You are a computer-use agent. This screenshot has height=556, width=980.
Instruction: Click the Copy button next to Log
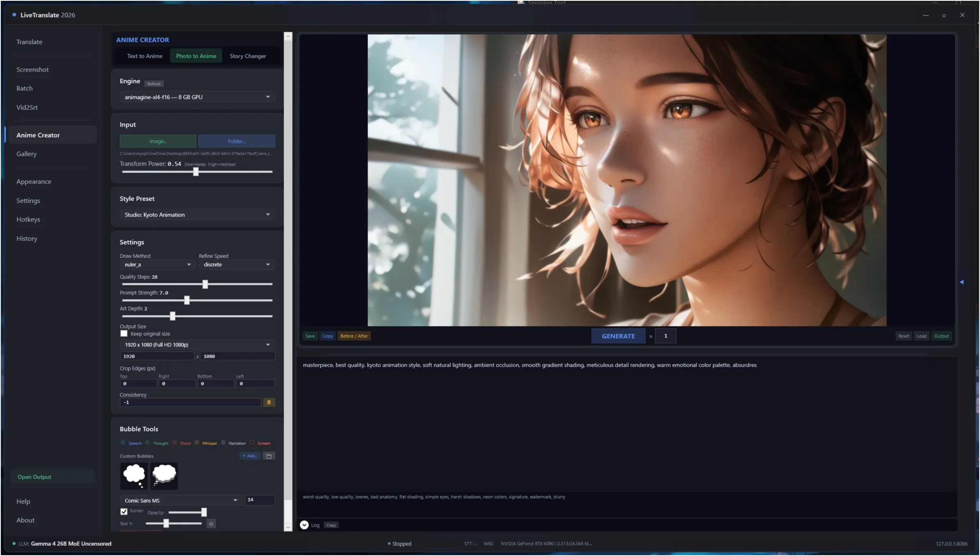click(331, 525)
